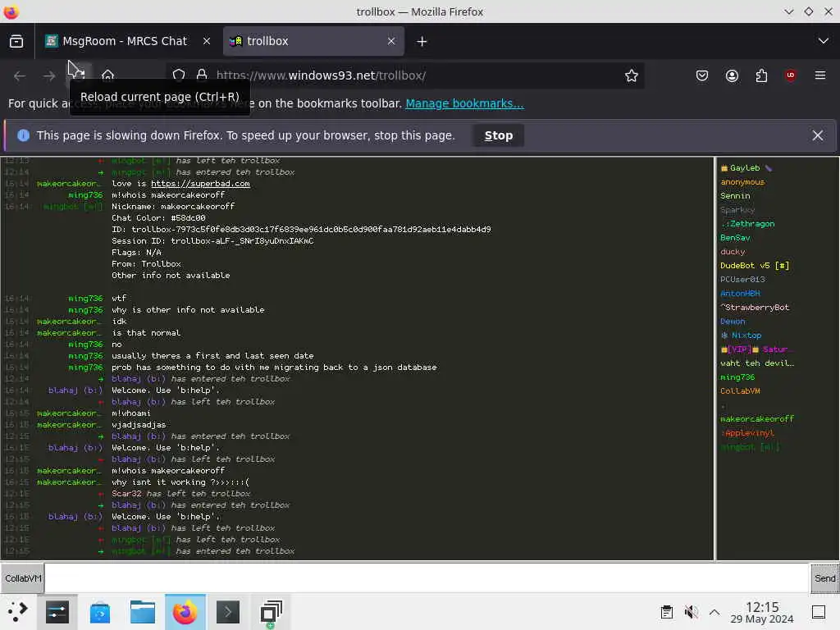Click ming736 nickname beside 'wtf' message
The height and width of the screenshot is (630, 840).
pyautogui.click(x=85, y=299)
